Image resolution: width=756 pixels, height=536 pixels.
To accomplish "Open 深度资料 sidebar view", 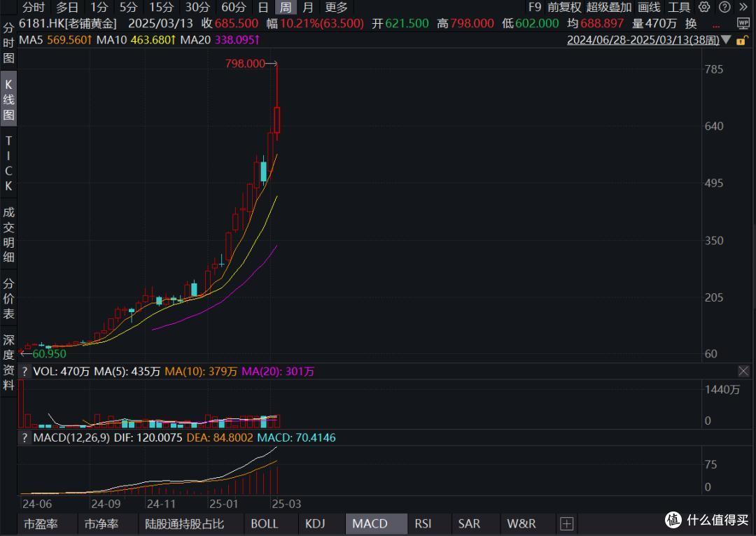I will point(8,362).
